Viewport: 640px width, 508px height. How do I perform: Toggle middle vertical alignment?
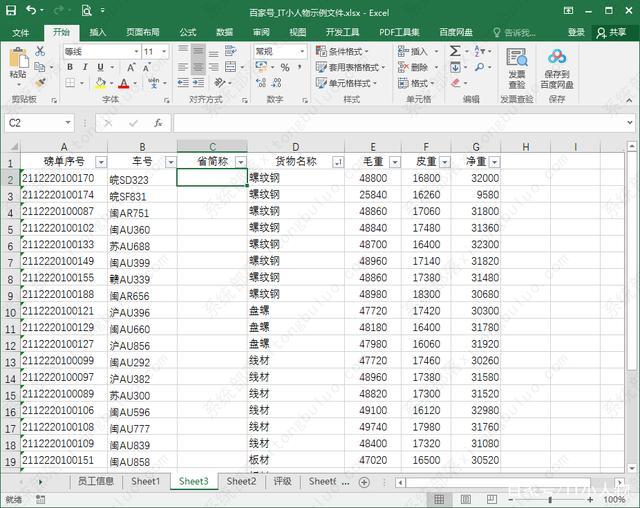point(198,51)
